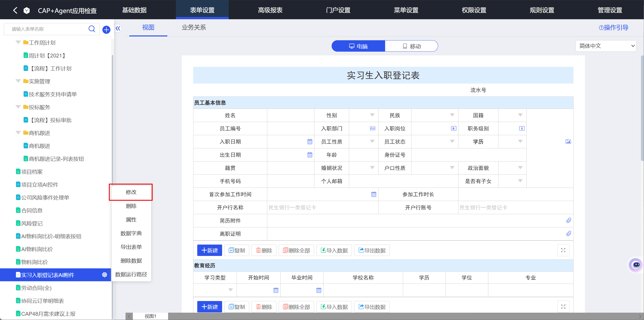The height and width of the screenshot is (320, 644).
Task: Expand the 教育经历 subtable fullscreen icon
Action: [x=563, y=307]
